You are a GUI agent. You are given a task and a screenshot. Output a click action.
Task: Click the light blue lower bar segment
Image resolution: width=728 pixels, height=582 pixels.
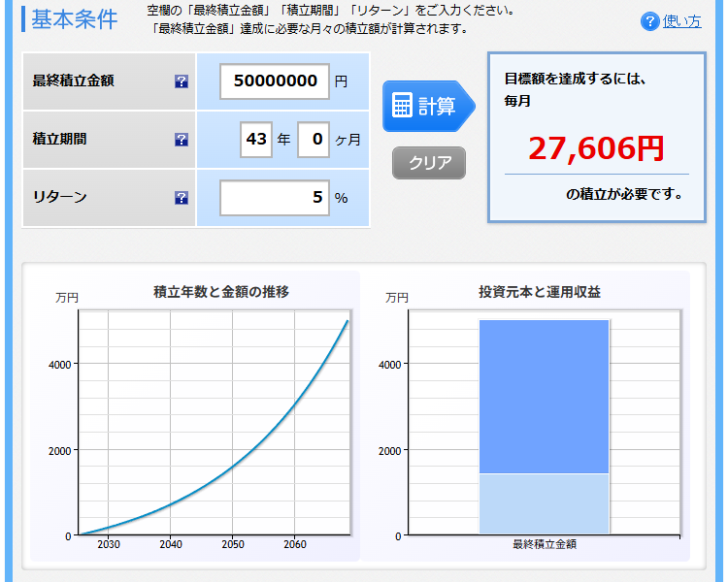point(544,502)
